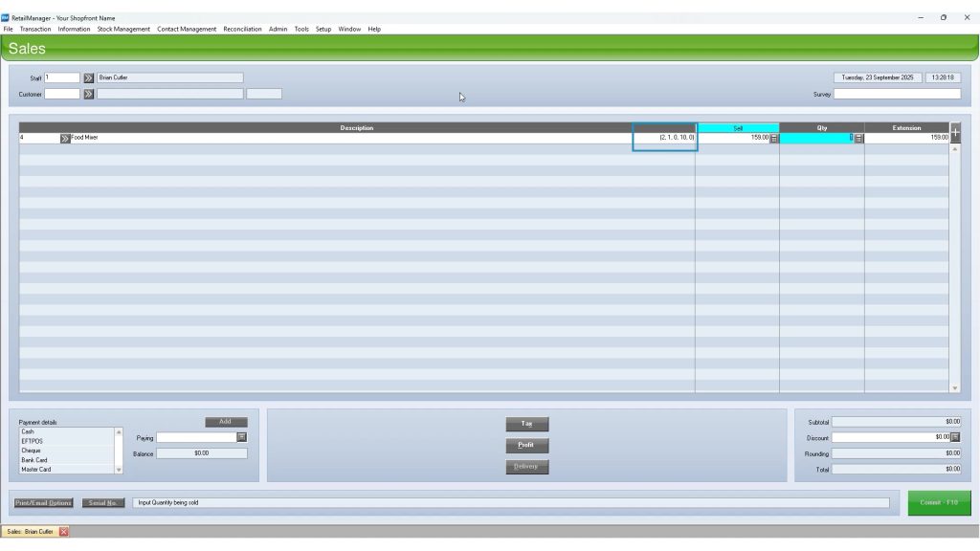Open the Customer lookup arrow button

tap(88, 94)
